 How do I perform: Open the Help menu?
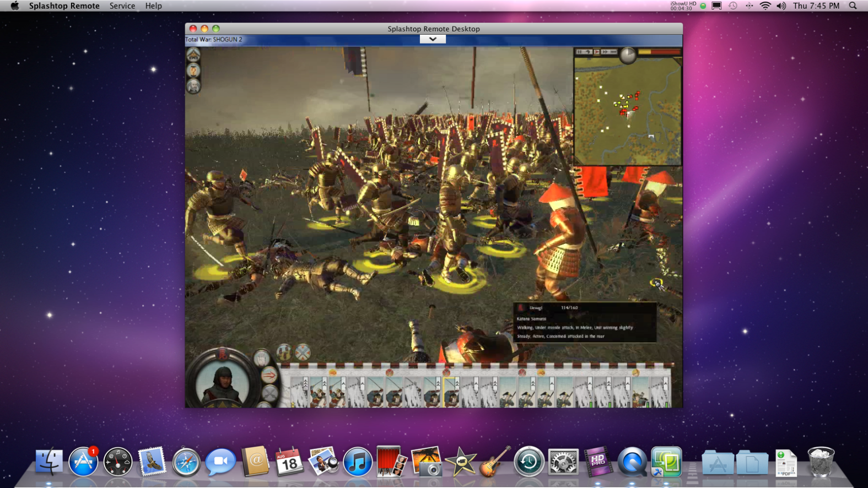coord(154,6)
